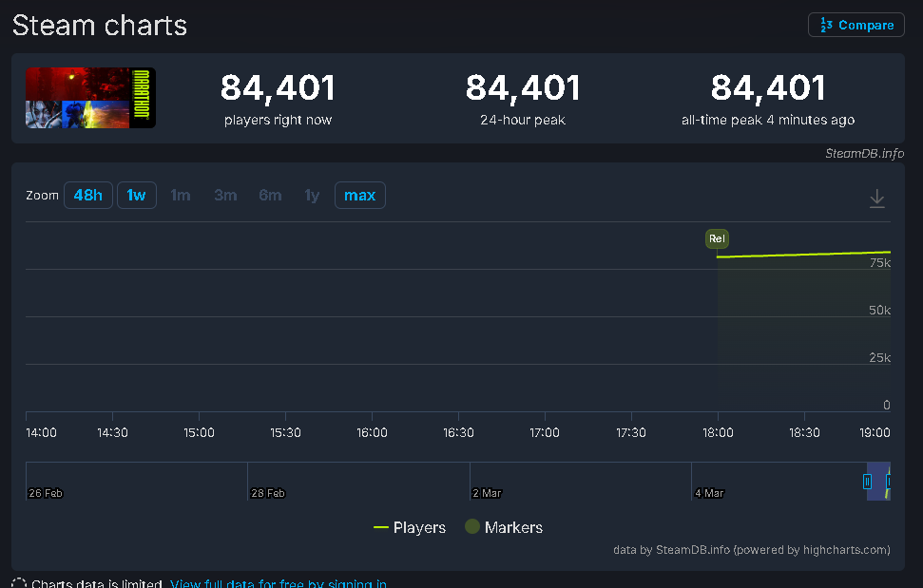The width and height of the screenshot is (923, 588).
Task: Set zoom to 1w
Action: (x=137, y=196)
